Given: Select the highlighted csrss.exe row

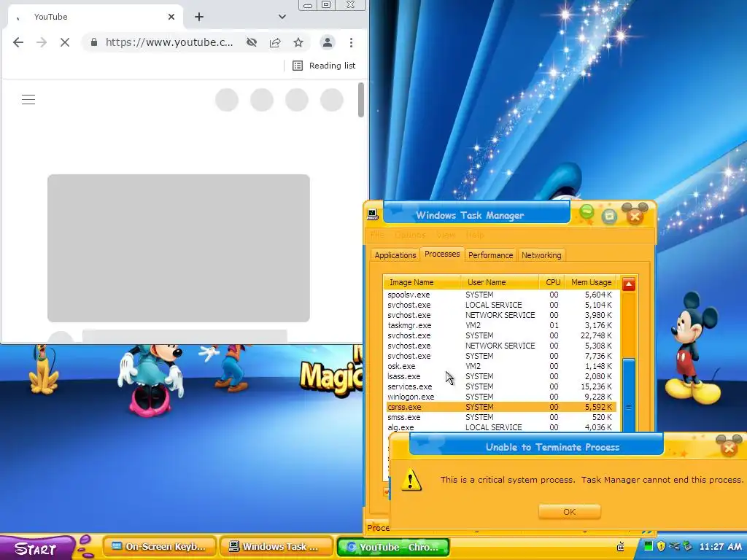Looking at the screenshot, I should pos(501,407).
